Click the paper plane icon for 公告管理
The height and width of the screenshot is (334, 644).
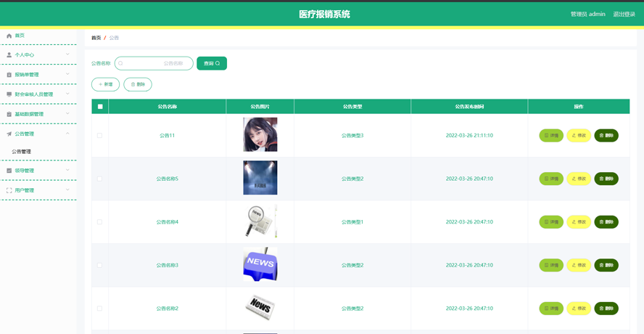pyautogui.click(x=9, y=134)
